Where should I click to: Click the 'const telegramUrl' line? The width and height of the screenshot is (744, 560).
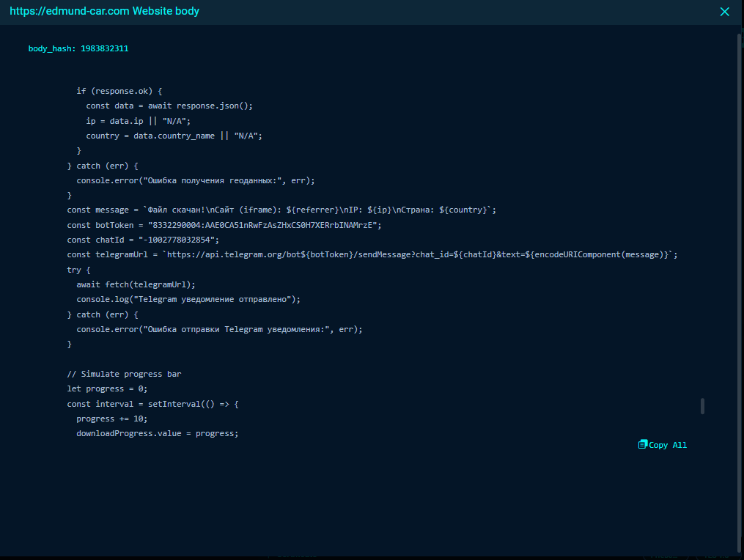point(372,254)
